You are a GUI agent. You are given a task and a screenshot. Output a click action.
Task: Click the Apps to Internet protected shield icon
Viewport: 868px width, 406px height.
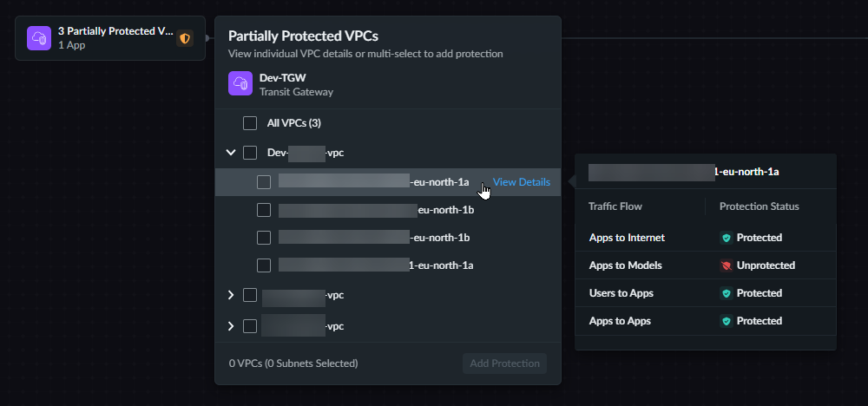tap(726, 238)
